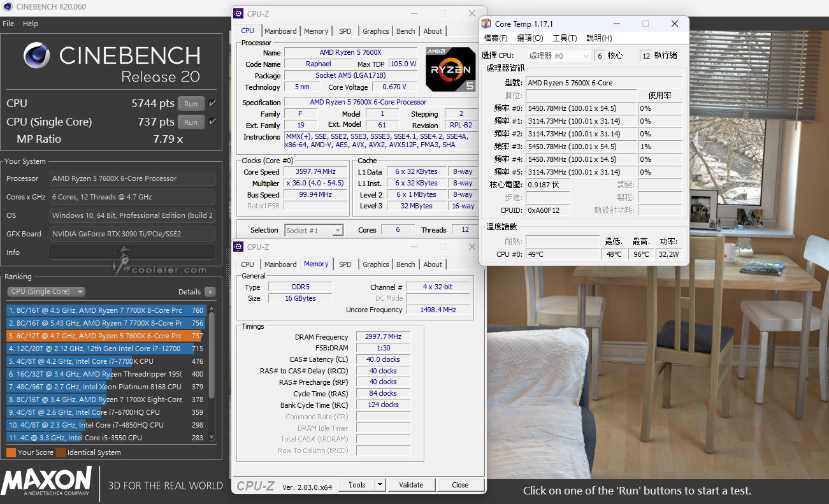
Task: Click the Info input field in Cinebench
Action: tap(132, 252)
